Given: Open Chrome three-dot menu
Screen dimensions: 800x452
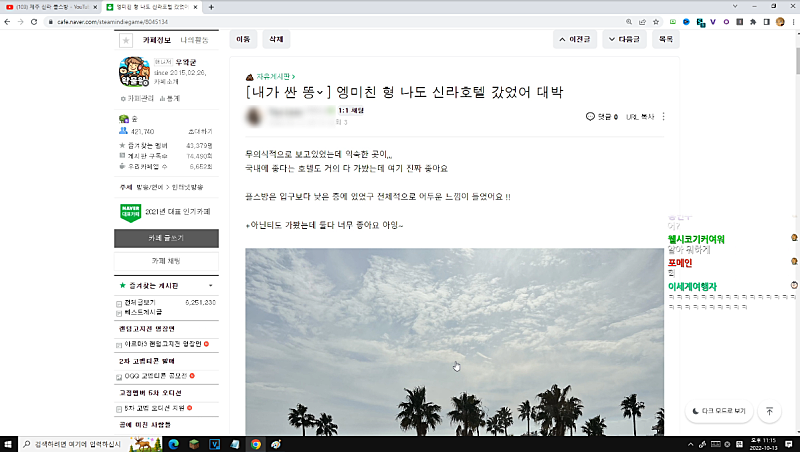Looking at the screenshot, I should point(793,22).
